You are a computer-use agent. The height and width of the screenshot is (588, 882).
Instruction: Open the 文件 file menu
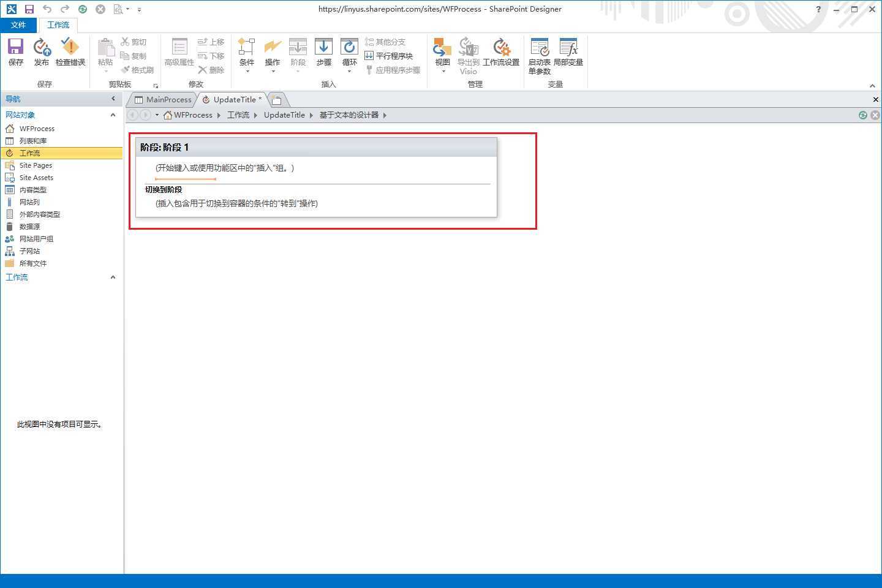pos(18,25)
